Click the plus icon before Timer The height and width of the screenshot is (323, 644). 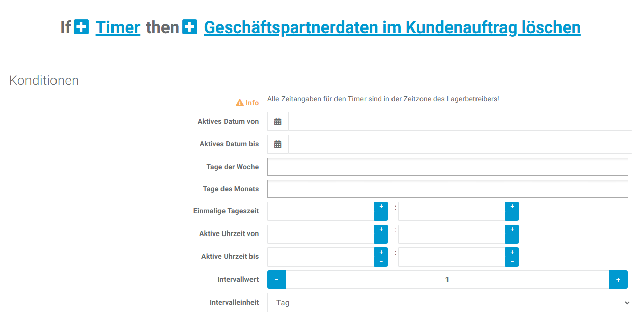[x=81, y=27]
